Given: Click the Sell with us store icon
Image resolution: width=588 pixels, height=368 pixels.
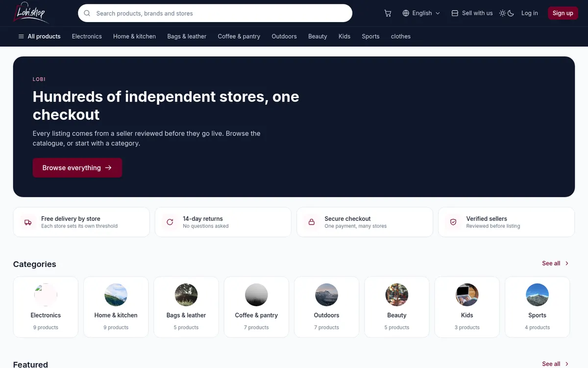Looking at the screenshot, I should (455, 13).
